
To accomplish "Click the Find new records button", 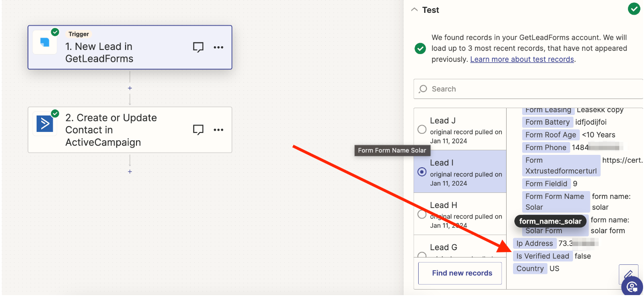I will coord(460,273).
